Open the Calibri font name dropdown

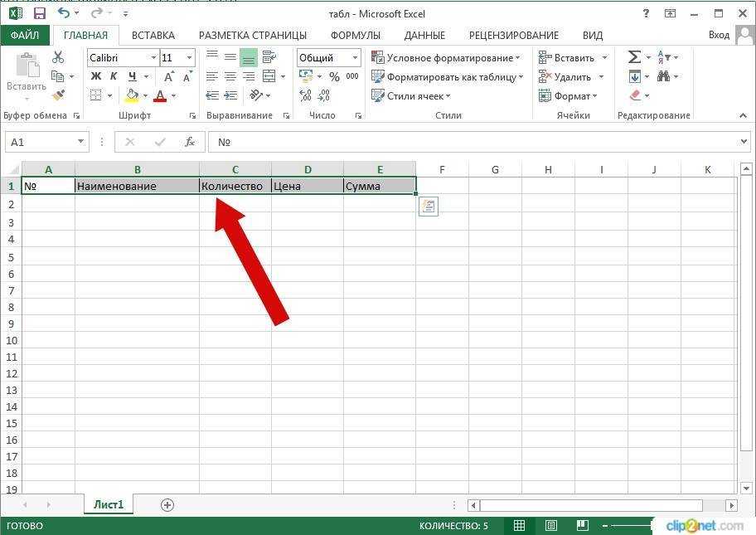154,58
